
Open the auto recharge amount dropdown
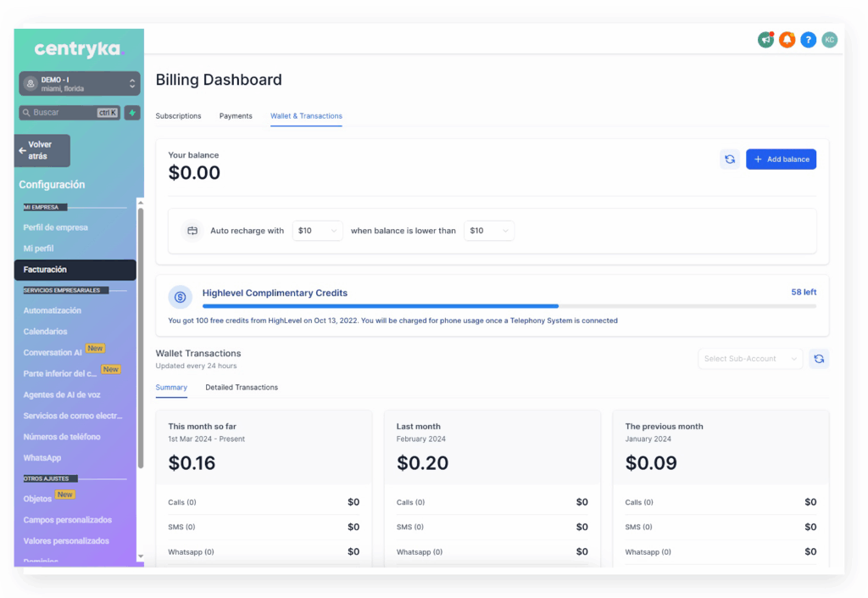coord(317,231)
